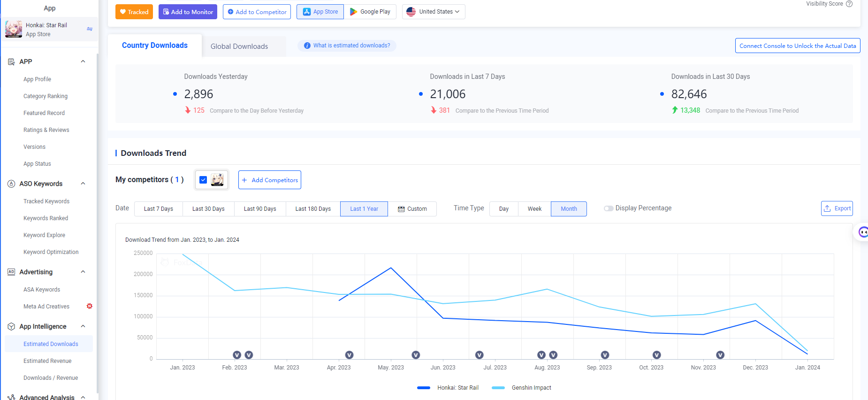This screenshot has height=400, width=868.
Task: Uncheck the Genshin Impact competitor checkbox
Action: pyautogui.click(x=203, y=180)
